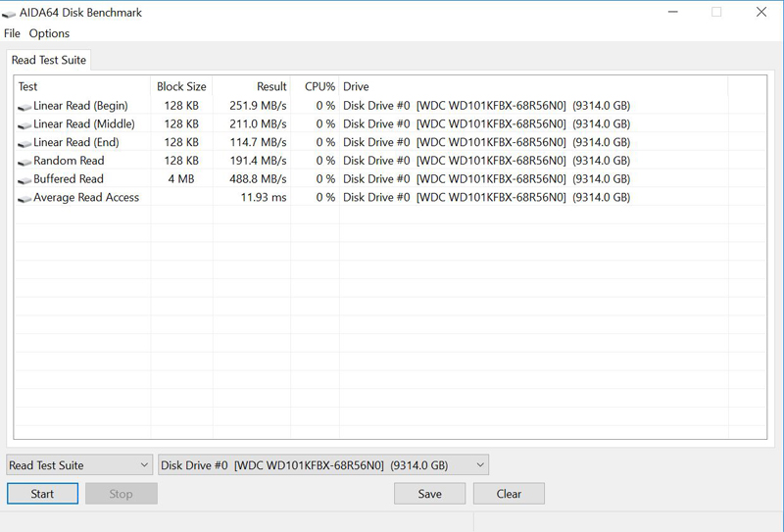Screen dimensions: 784x532
Task: Clear the benchmark results
Action: point(509,494)
